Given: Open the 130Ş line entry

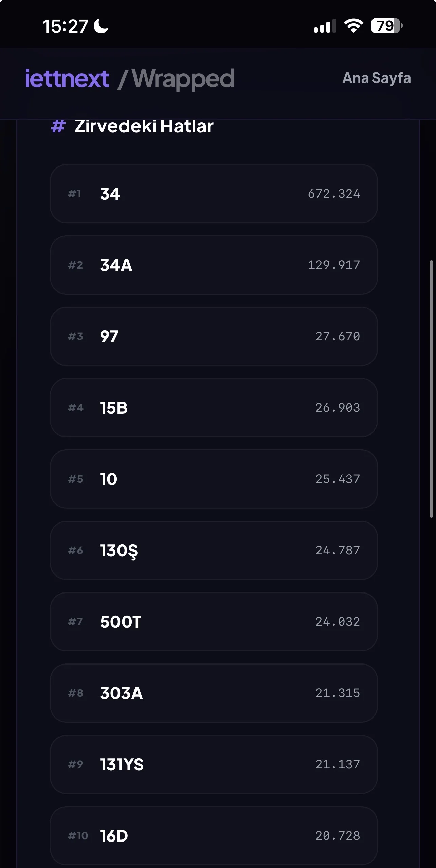Looking at the screenshot, I should (x=214, y=550).
